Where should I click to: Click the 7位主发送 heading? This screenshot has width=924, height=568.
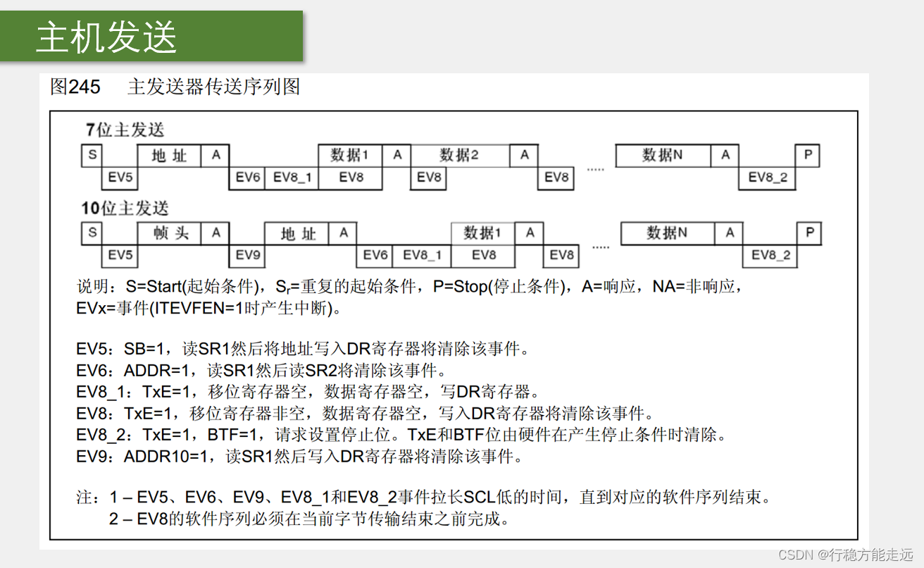[x=125, y=130]
